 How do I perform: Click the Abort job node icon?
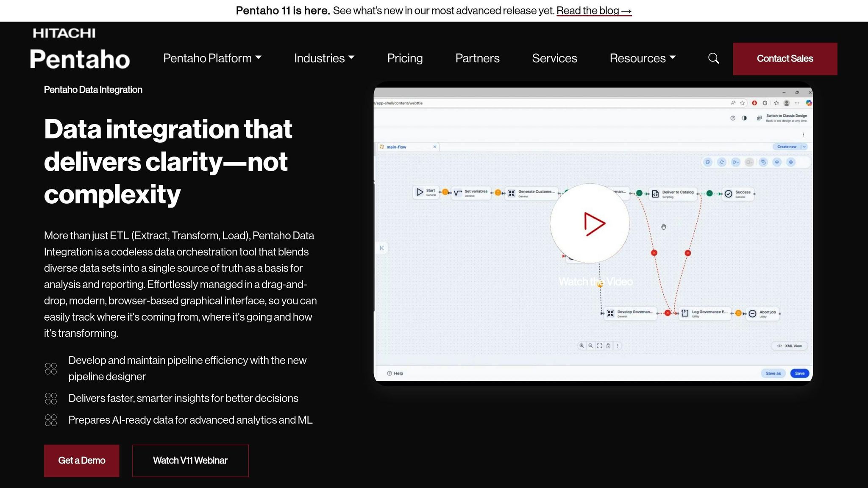pos(752,313)
